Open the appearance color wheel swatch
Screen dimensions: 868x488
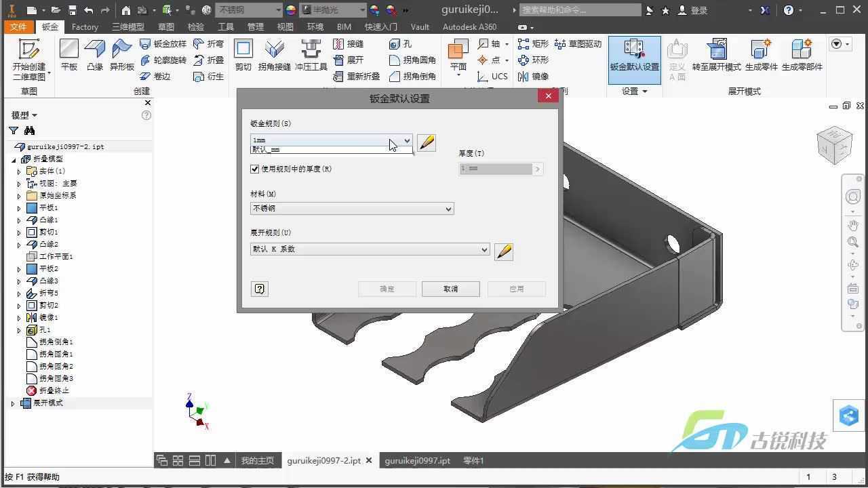pyautogui.click(x=290, y=10)
